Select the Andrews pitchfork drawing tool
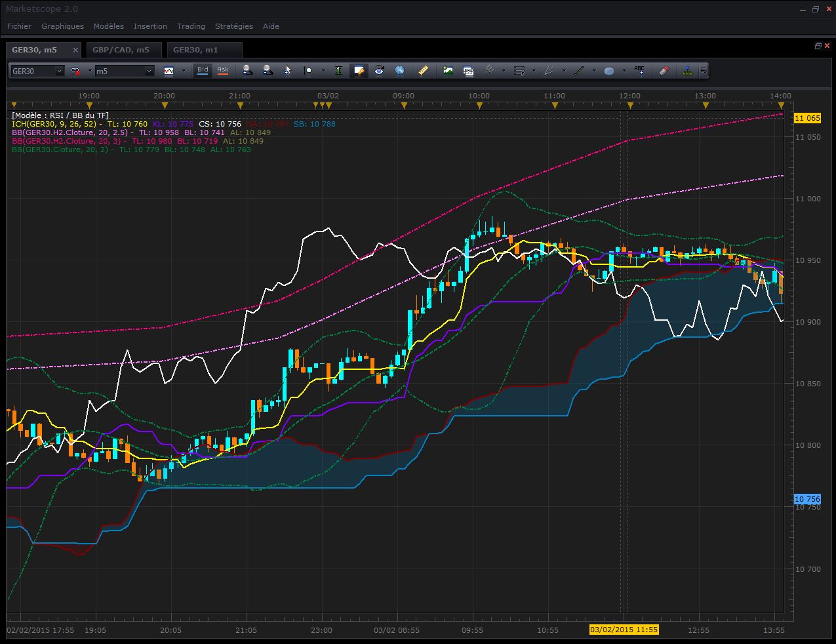Image resolution: width=836 pixels, height=644 pixels. 489,70
